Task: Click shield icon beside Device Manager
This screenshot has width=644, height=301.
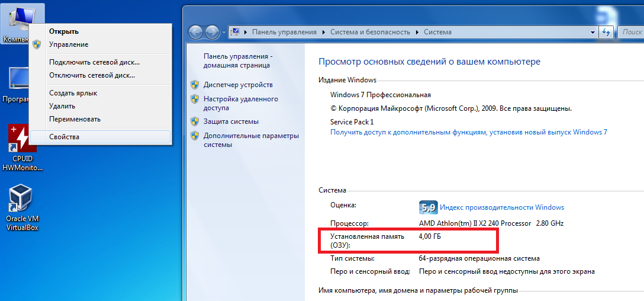Action: (195, 85)
